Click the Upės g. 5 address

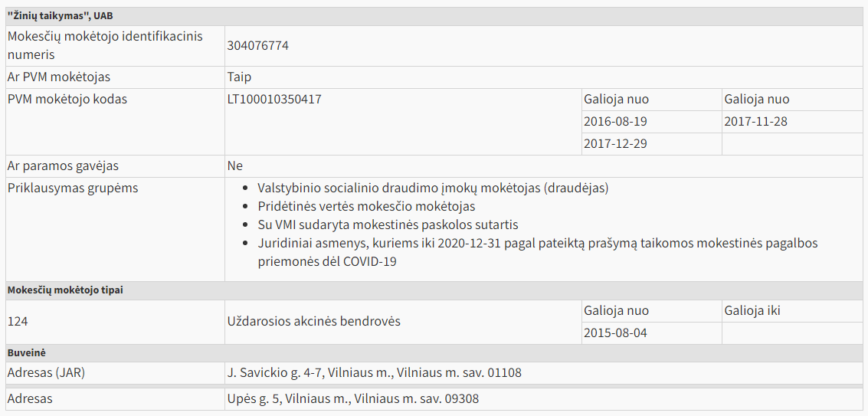point(353,399)
